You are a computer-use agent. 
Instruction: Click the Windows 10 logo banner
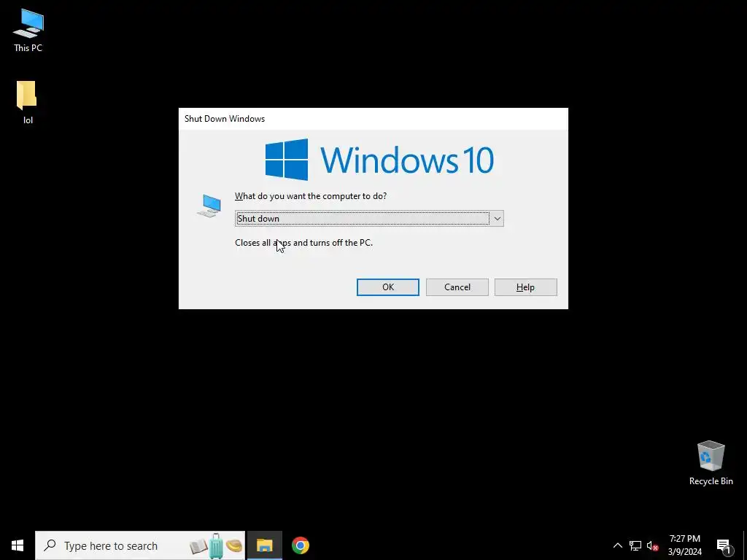click(x=379, y=160)
